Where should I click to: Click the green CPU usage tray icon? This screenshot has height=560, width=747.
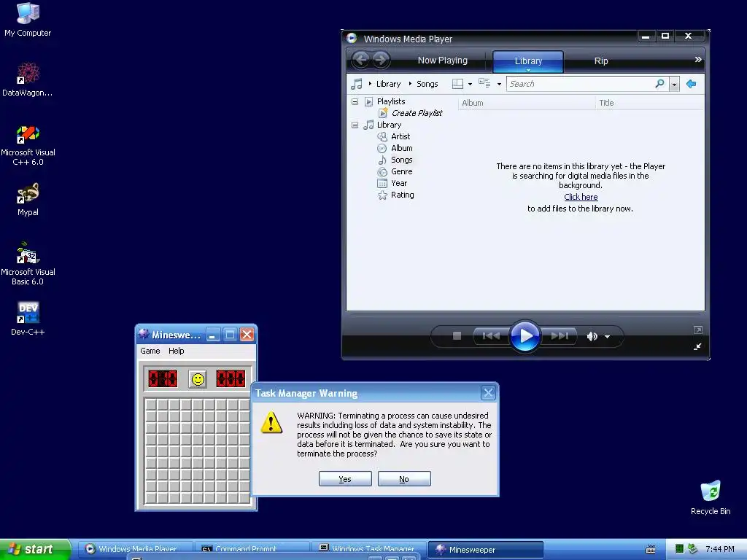coord(679,549)
